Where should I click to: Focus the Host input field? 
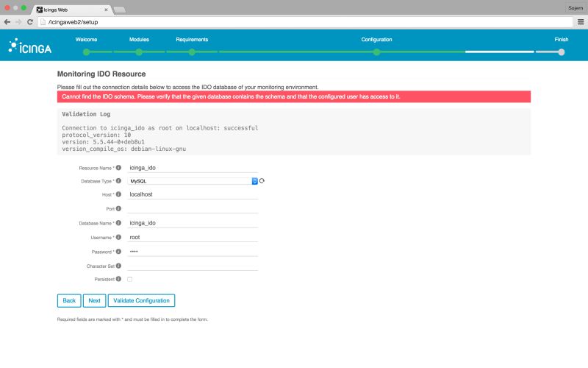pyautogui.click(x=193, y=194)
